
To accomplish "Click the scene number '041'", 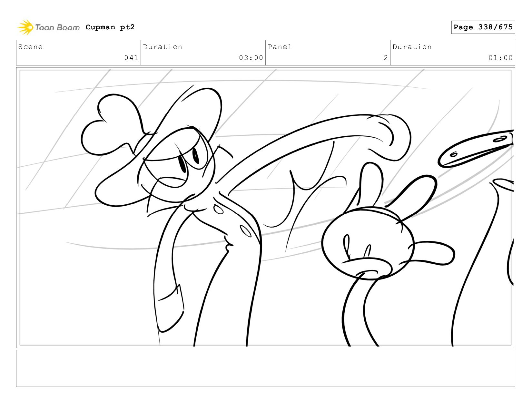I will click(131, 58).
